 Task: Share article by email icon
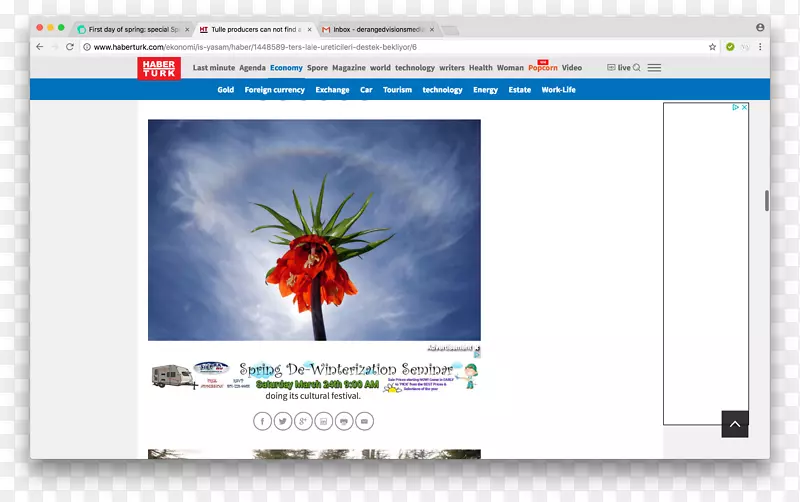pyautogui.click(x=365, y=421)
